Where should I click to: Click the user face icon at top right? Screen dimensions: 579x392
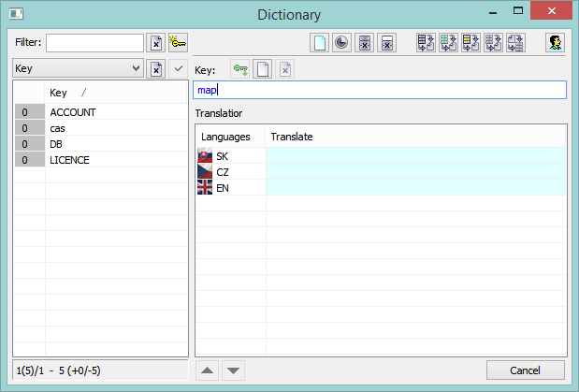pyautogui.click(x=556, y=43)
